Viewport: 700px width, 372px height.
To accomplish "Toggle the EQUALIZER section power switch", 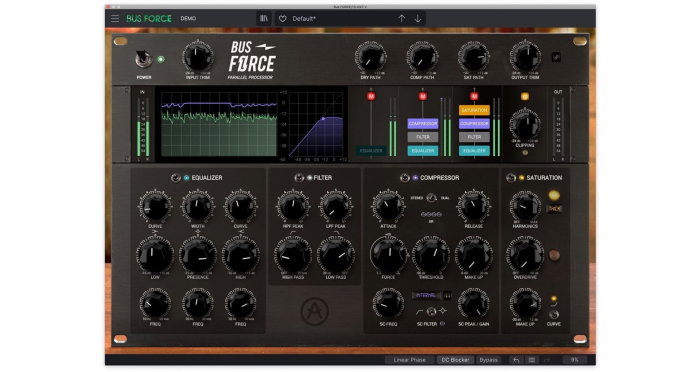I will 175,178.
